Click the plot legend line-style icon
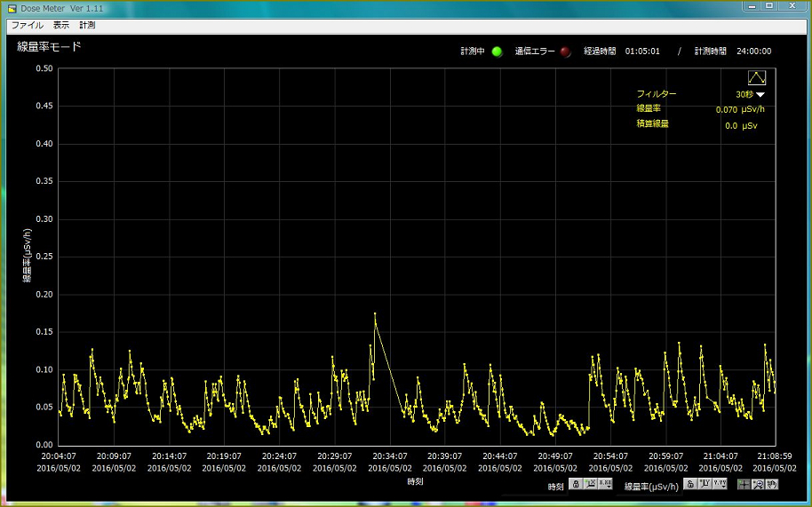Screen dimensions: 812x507 756,77
